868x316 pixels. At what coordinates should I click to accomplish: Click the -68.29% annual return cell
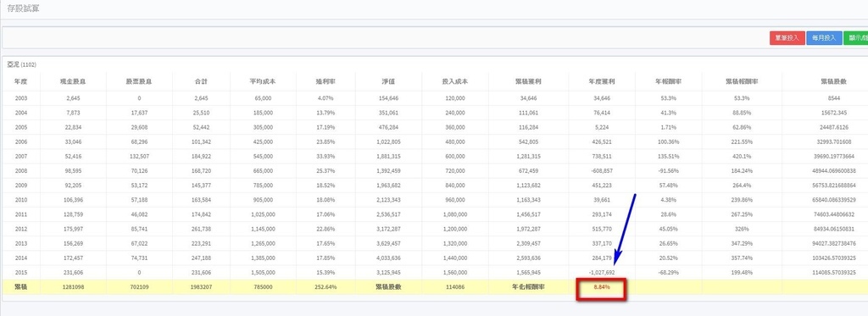(668, 272)
